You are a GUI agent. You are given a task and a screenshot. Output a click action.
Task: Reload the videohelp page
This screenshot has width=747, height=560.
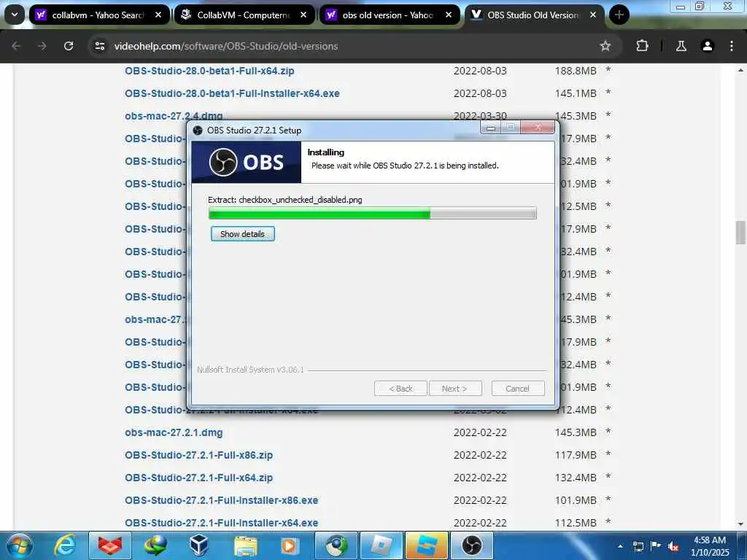69,46
